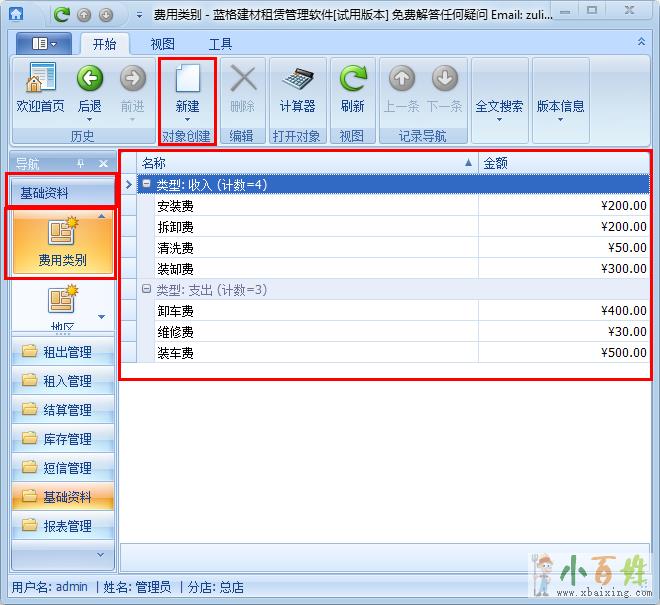This screenshot has width=660, height=605.
Task: Collapse the ribbon using the top-right chevron
Action: 641,42
